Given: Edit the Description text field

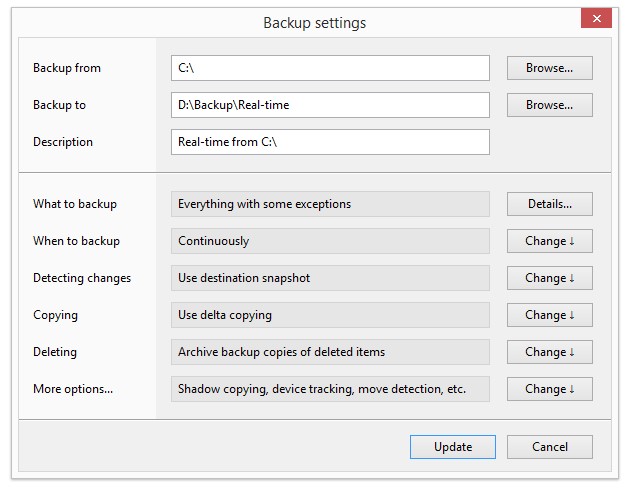Looking at the screenshot, I should coord(330,142).
